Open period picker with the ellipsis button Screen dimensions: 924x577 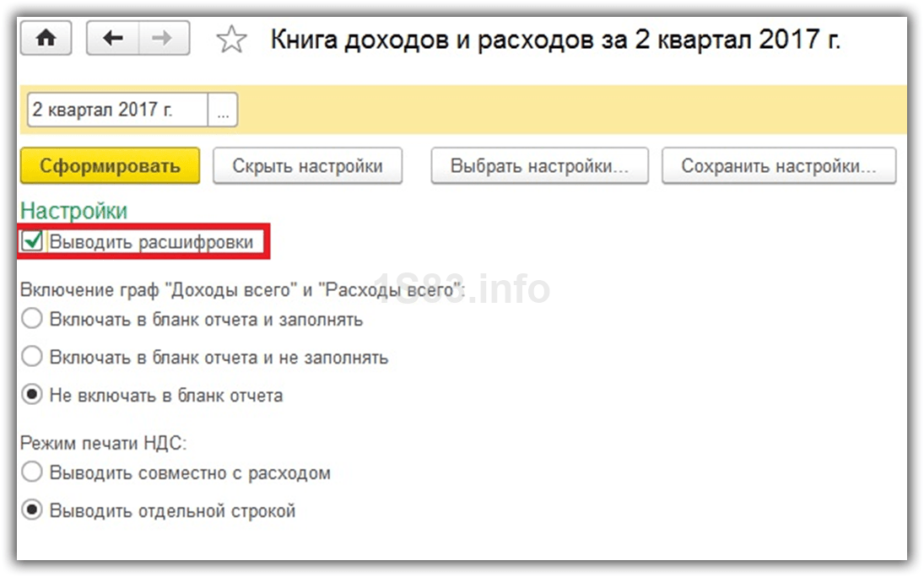223,111
